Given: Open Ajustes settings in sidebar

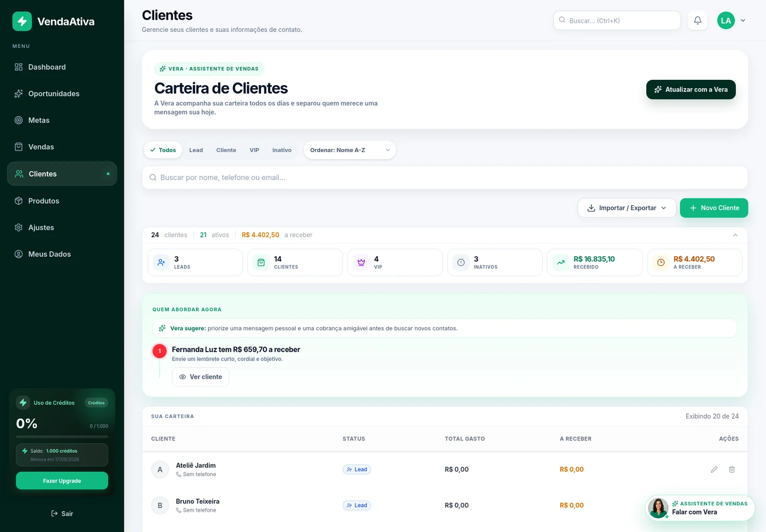Looking at the screenshot, I should [62, 228].
